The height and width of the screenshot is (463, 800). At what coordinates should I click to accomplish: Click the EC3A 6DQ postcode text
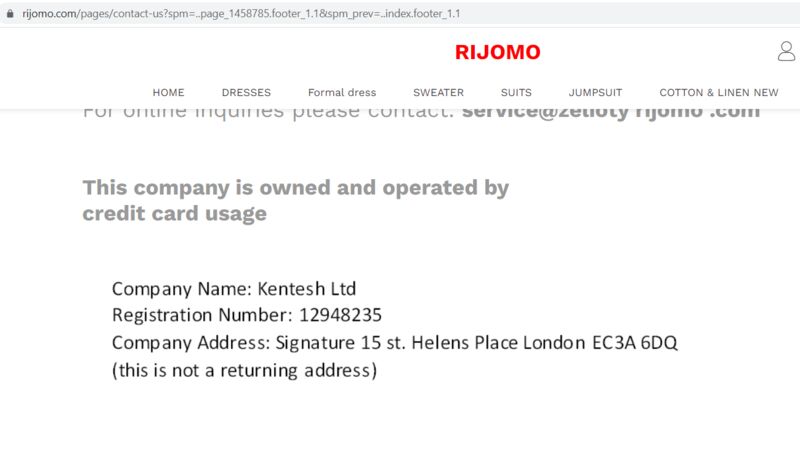635,343
